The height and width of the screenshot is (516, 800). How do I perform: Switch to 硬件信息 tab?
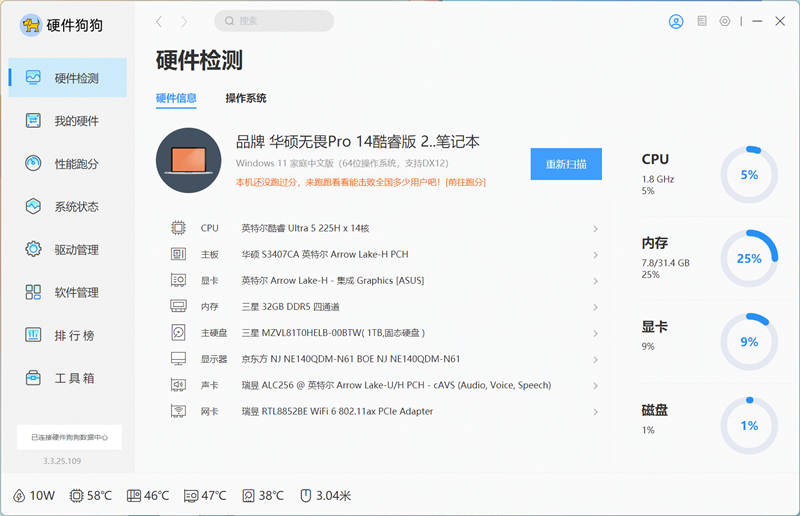point(176,98)
